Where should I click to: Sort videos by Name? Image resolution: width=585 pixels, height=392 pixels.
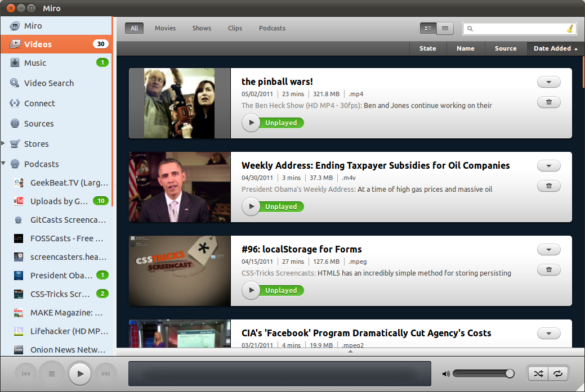(x=466, y=48)
